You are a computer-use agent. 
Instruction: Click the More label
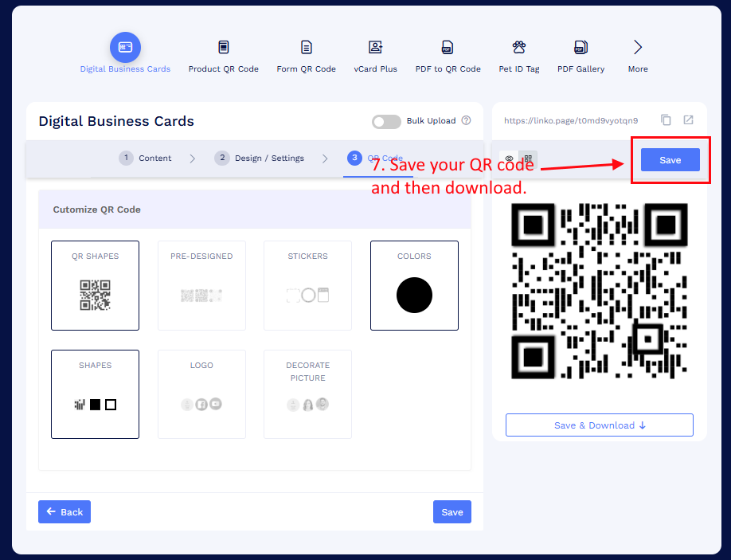click(x=638, y=69)
